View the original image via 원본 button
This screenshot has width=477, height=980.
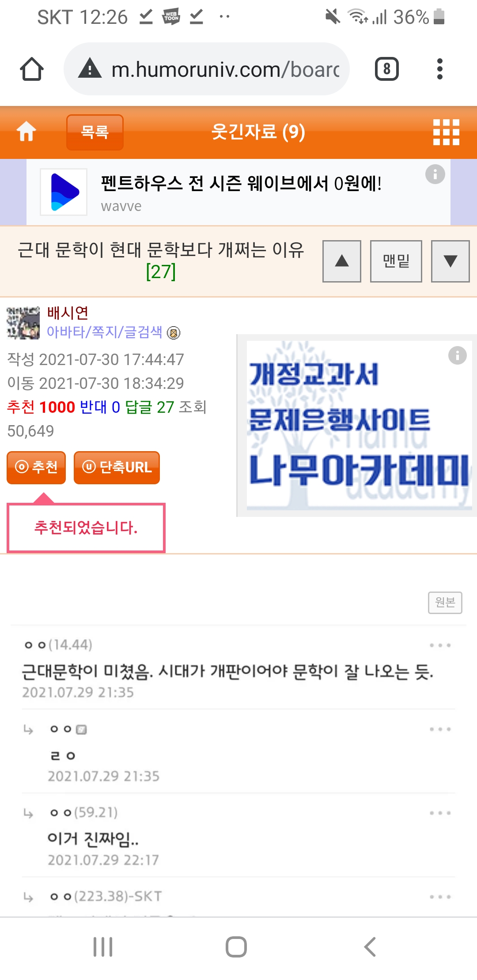pyautogui.click(x=445, y=603)
